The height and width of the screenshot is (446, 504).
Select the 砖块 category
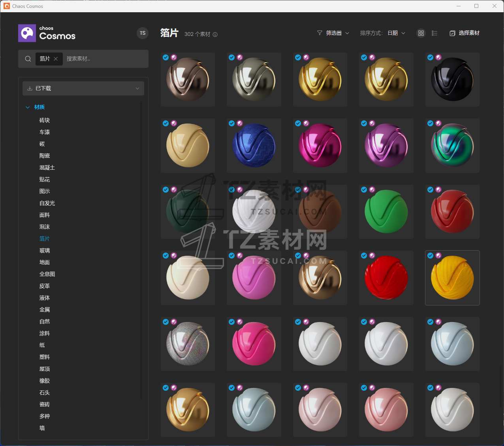coord(45,120)
